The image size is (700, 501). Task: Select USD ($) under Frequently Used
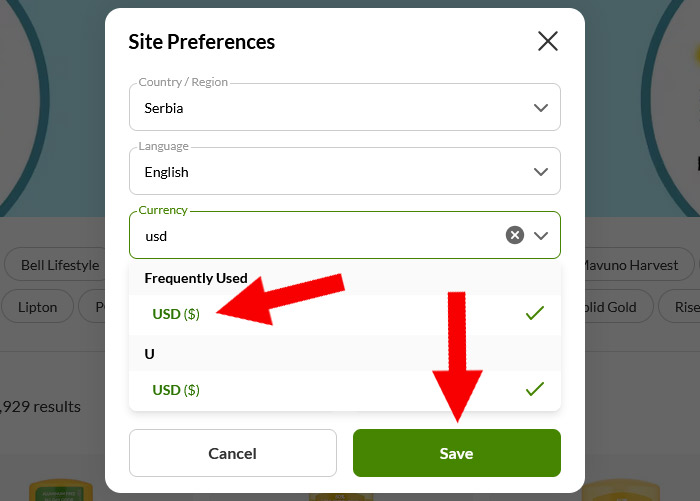[176, 314]
